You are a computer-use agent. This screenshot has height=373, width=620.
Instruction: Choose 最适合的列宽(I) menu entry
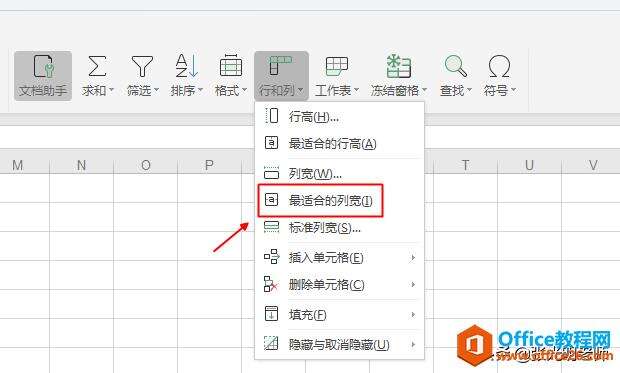click(320, 201)
